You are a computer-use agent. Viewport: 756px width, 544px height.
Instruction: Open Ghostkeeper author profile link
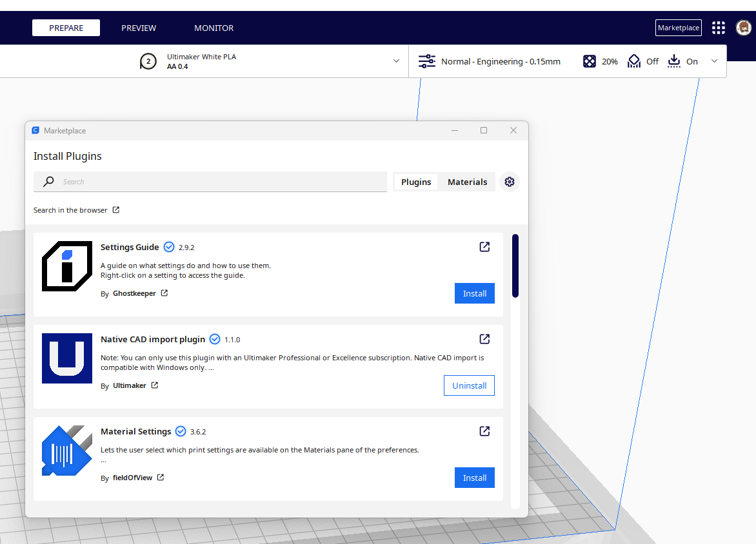tap(141, 293)
